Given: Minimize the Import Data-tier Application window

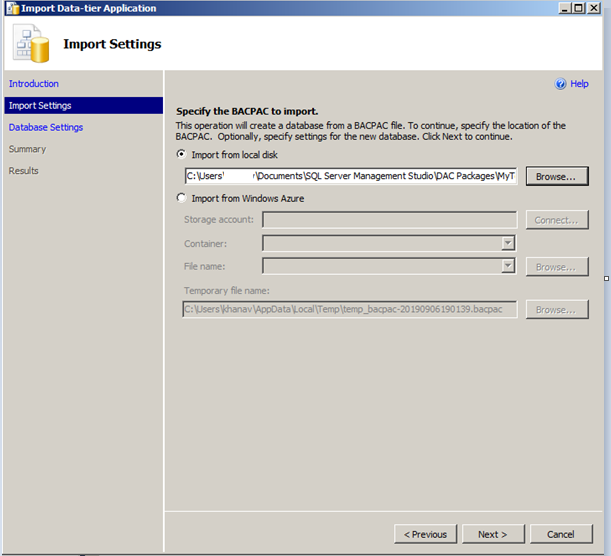Looking at the screenshot, I should [x=566, y=8].
